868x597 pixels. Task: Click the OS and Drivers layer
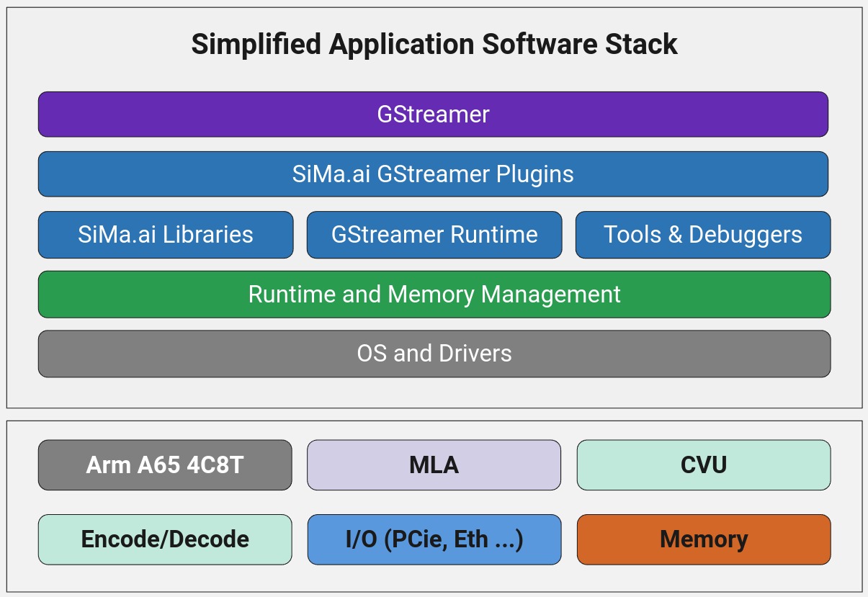(x=434, y=354)
